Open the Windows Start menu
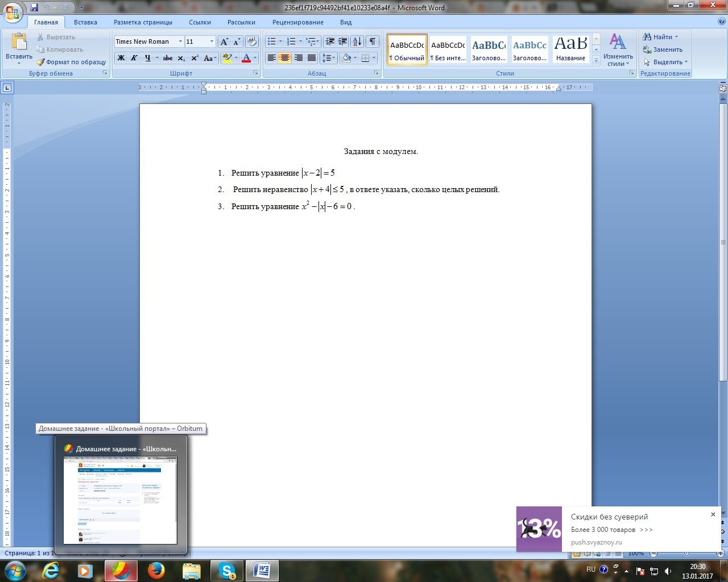The image size is (728, 582). (x=15, y=570)
